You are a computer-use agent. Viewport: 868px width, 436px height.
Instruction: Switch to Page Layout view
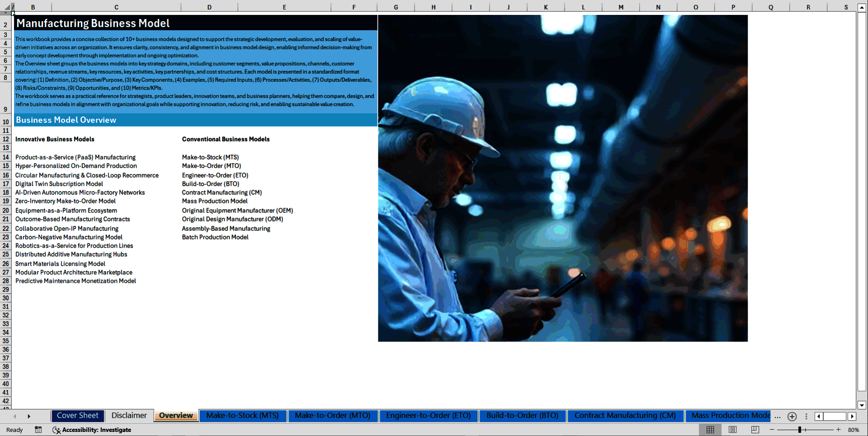point(732,430)
